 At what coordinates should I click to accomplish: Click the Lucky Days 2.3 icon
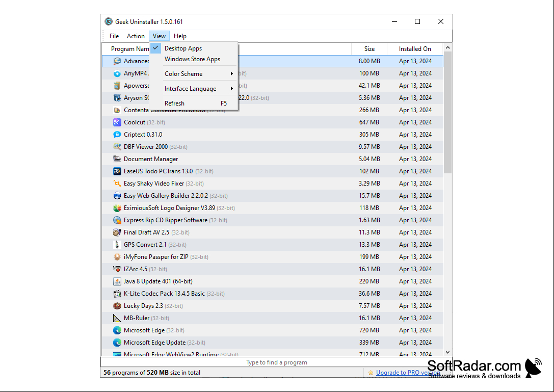[x=117, y=306]
